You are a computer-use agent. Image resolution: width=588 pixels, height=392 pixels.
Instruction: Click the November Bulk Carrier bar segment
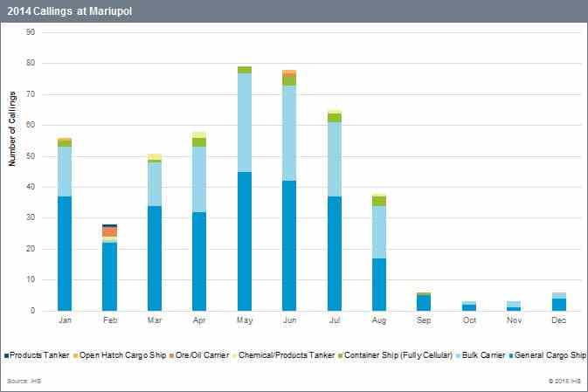point(514,305)
